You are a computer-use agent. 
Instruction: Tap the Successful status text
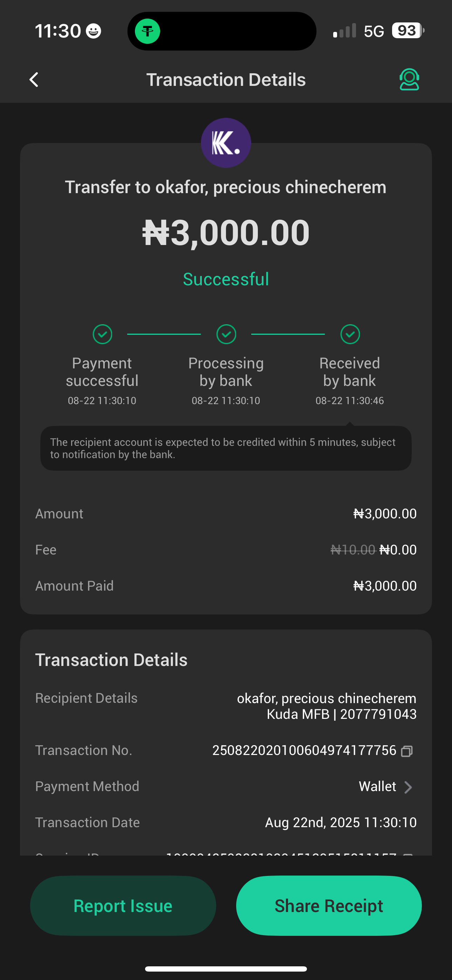click(226, 279)
